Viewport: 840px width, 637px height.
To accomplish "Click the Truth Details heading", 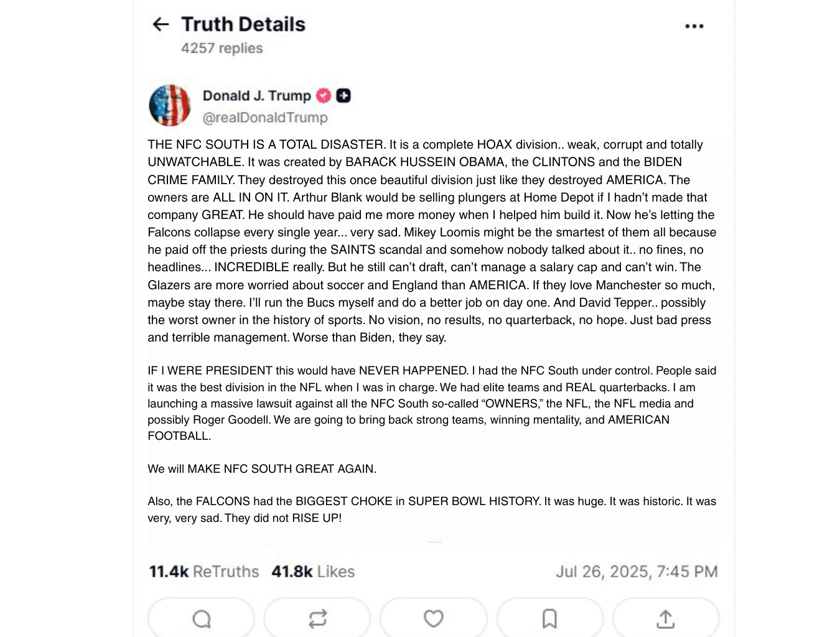I will (243, 24).
